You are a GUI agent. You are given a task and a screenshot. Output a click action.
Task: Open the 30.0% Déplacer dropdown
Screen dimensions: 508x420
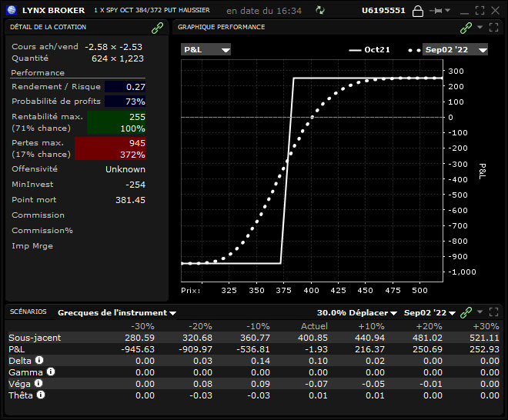356,313
